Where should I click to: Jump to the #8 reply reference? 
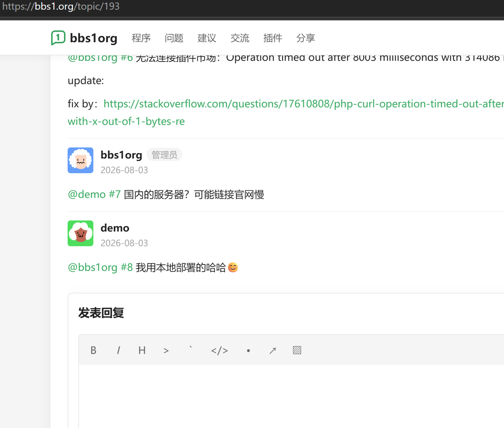click(x=127, y=267)
